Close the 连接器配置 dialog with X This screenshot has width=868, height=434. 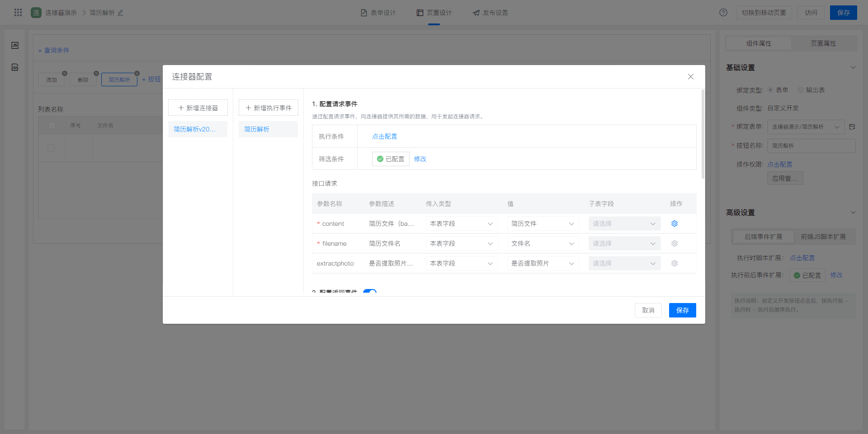[x=691, y=77]
